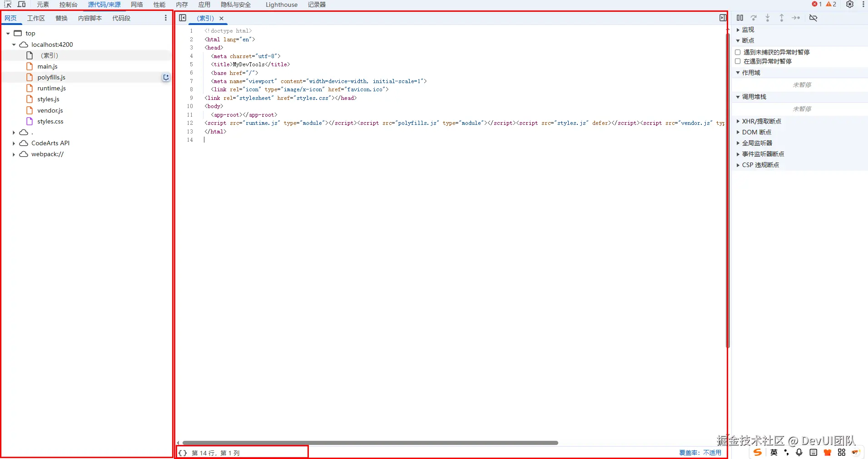Open the 内存 (Memory) panel
Viewport: 868px width, 459px height.
(x=182, y=5)
